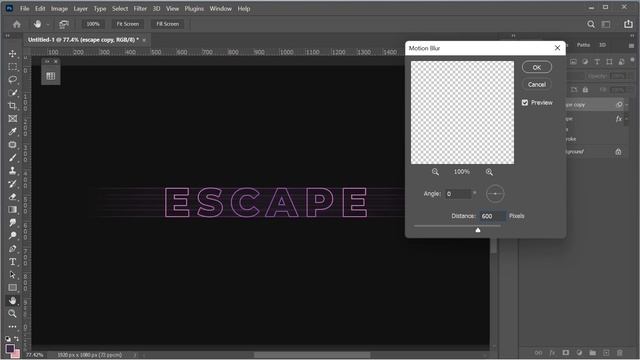The width and height of the screenshot is (640, 360).
Task: Add layer mask icon in Layers panel
Action: (x=566, y=353)
